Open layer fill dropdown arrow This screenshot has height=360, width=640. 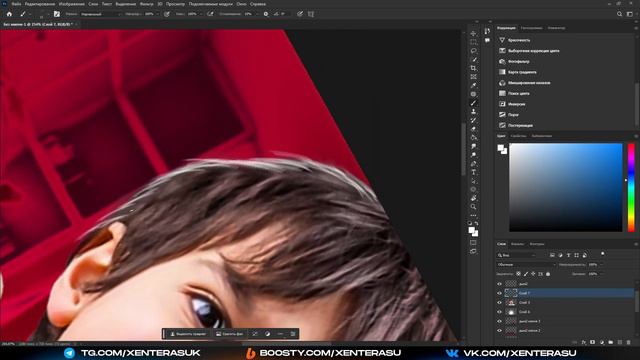[601, 274]
